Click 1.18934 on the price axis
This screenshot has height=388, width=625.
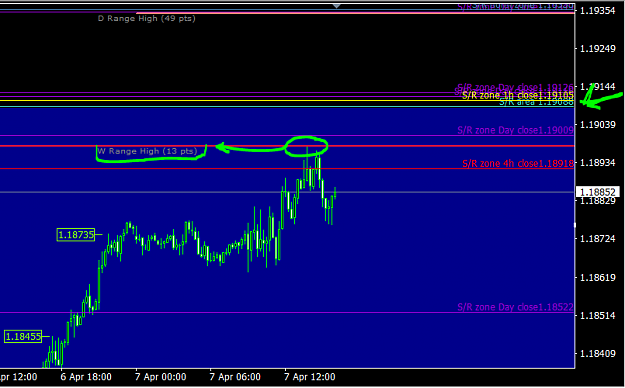[598, 163]
